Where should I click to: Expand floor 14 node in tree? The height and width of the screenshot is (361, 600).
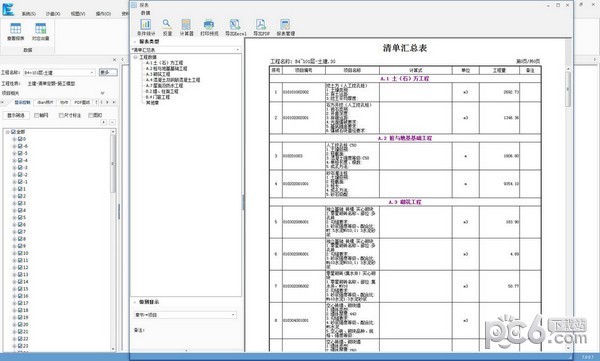pos(14,282)
